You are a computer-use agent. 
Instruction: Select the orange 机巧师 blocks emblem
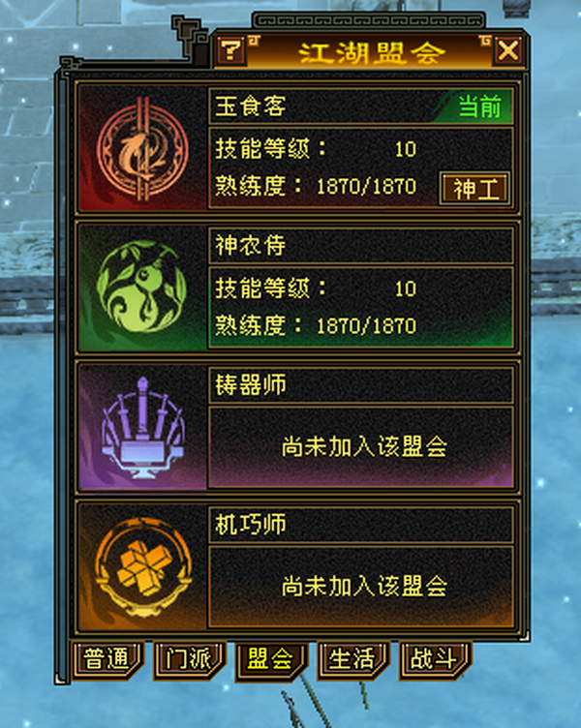coord(142,566)
